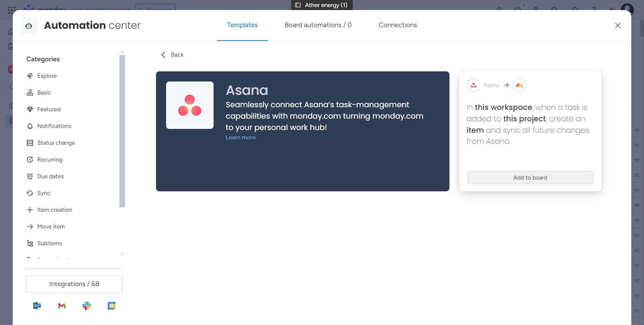Click the monday.com hexagon icon in recipe
Image resolution: width=644 pixels, height=325 pixels.
click(x=519, y=85)
